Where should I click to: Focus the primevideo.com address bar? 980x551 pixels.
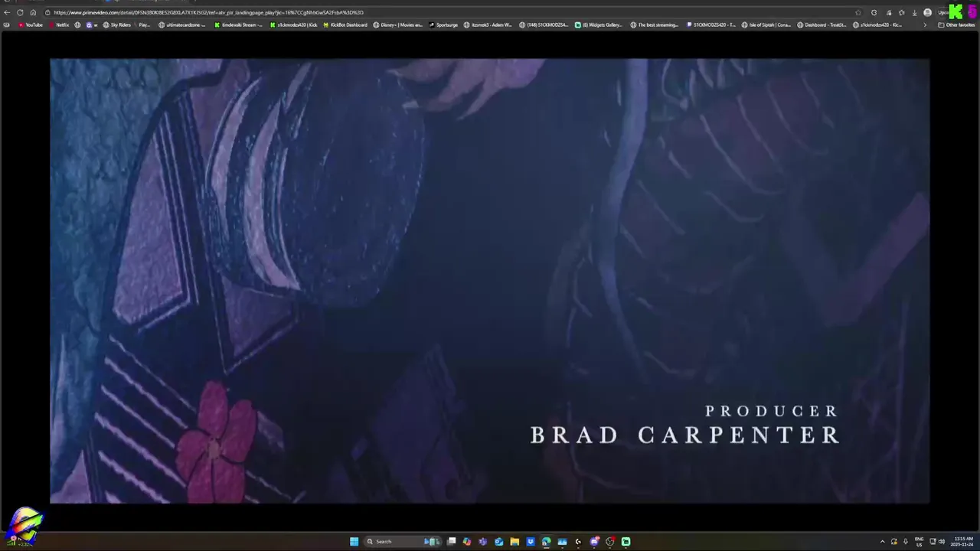(x=452, y=12)
